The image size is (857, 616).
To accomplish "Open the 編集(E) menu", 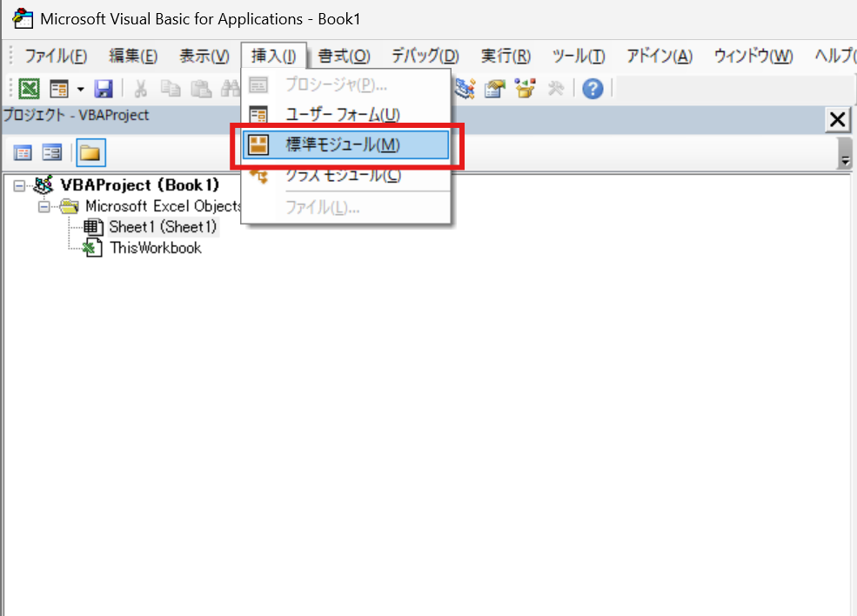I will [133, 56].
